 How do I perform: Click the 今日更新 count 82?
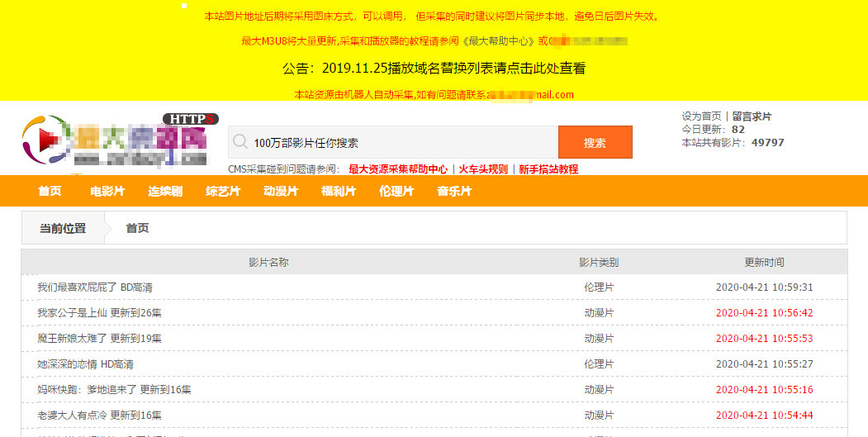(x=738, y=130)
